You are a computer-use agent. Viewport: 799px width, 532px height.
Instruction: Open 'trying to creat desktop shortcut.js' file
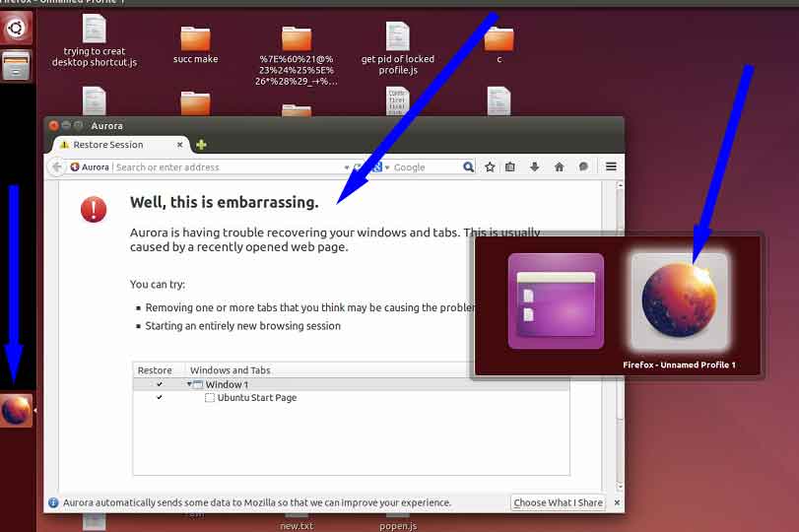pos(95,41)
